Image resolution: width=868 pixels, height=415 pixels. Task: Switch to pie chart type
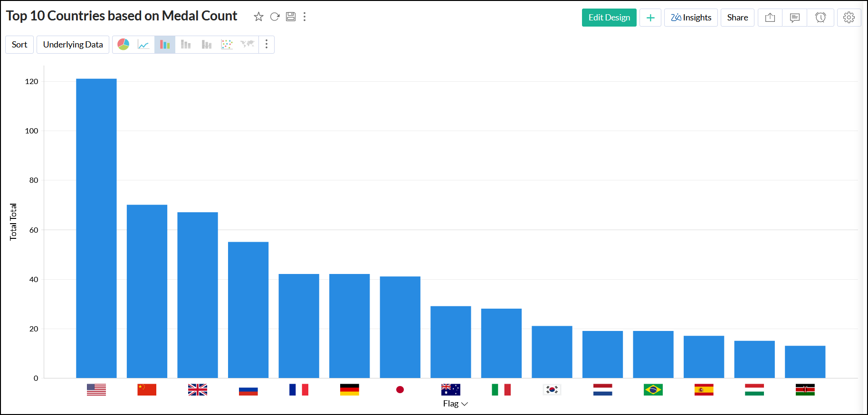point(124,45)
